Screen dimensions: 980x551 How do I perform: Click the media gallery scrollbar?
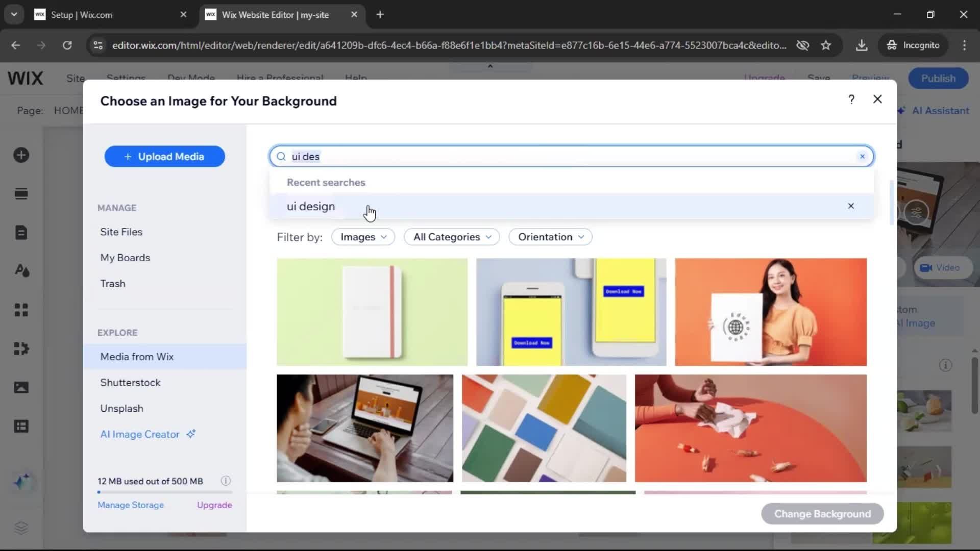tap(892, 203)
